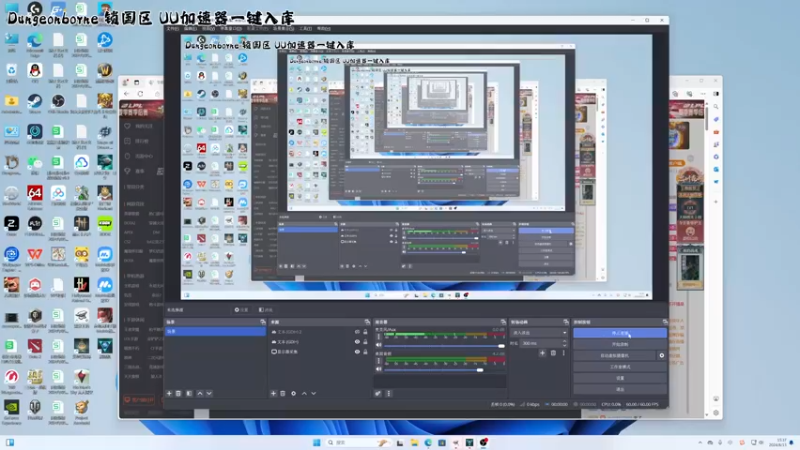Set 麦克风/Aux volume slider
800x450 pixels.
tap(444, 346)
